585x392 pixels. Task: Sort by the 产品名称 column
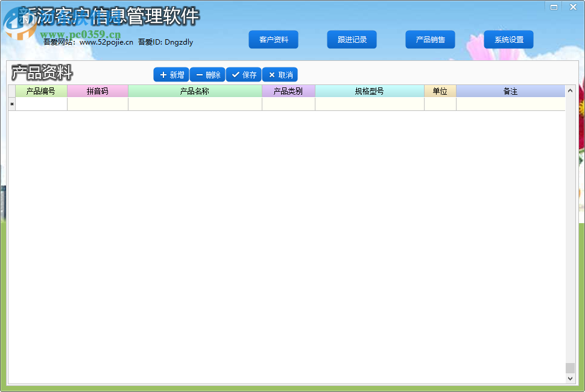pyautogui.click(x=195, y=91)
